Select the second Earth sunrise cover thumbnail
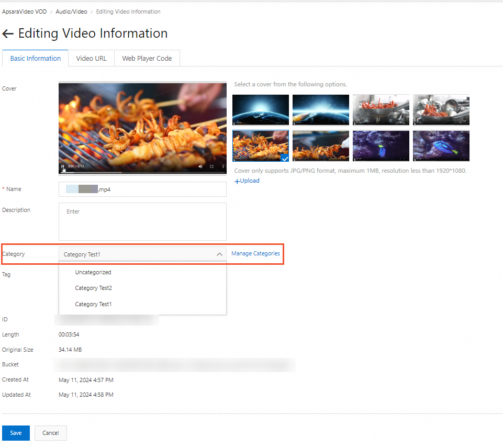The height and width of the screenshot is (448, 503). coord(321,110)
